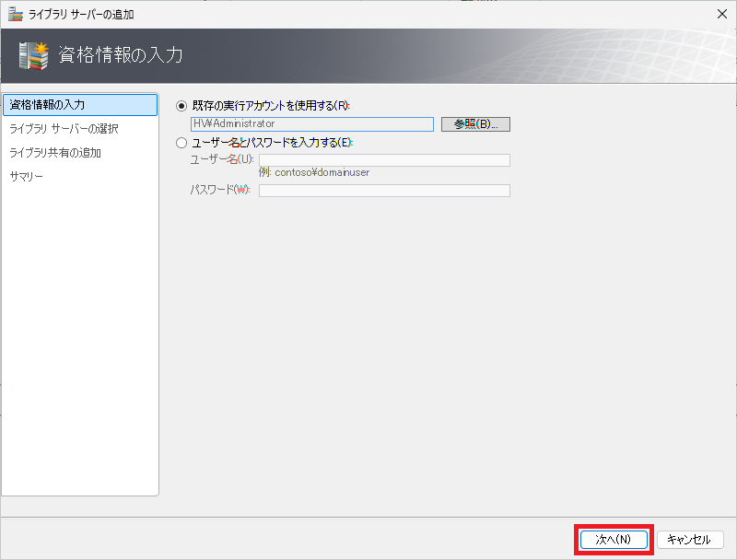Click the キャンセル cancel button

point(689,540)
